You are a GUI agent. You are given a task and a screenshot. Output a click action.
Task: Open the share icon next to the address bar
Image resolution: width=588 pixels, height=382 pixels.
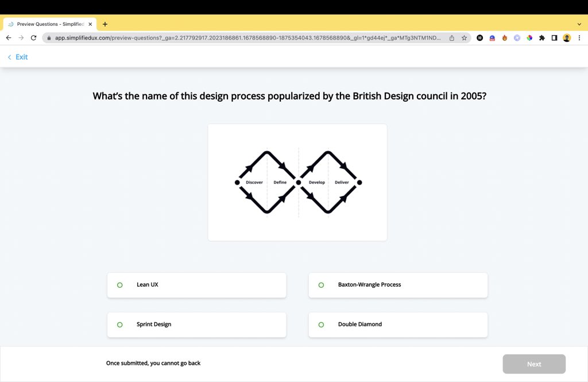point(451,37)
